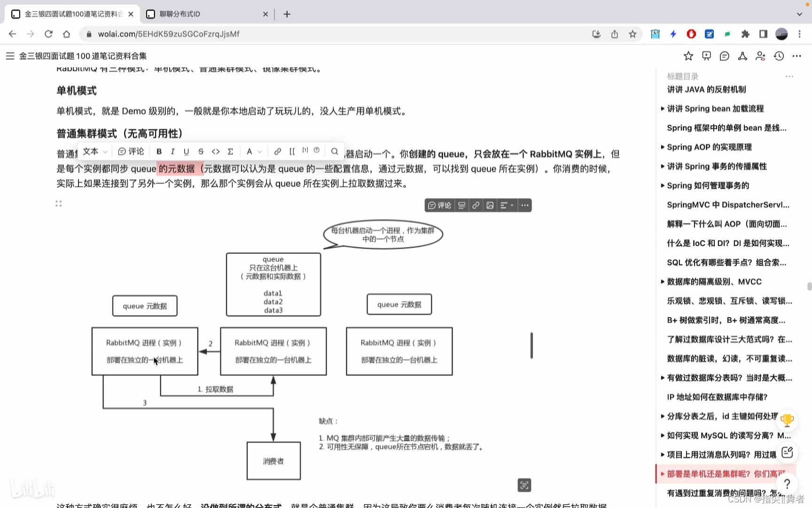The width and height of the screenshot is (812, 508).
Task: Open the outline panel options dots
Action: [789, 76]
